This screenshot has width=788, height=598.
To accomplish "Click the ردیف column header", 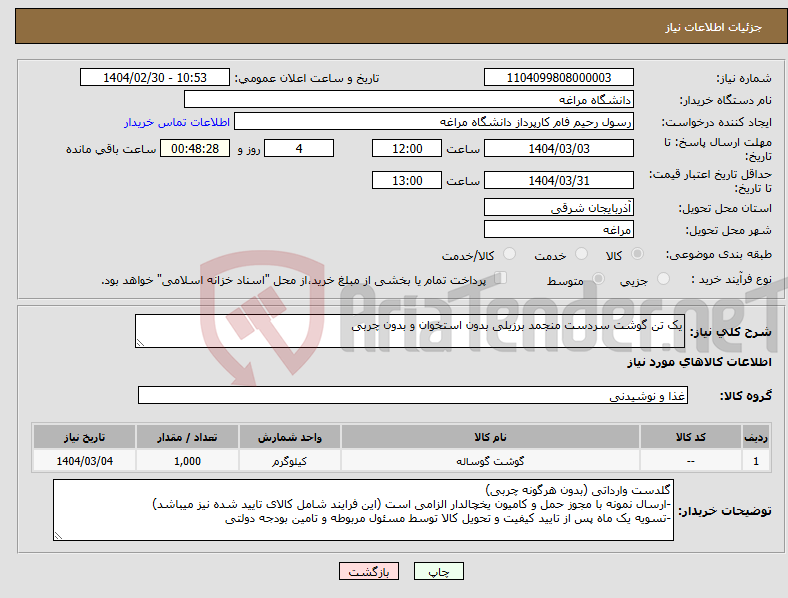I will (x=756, y=437).
